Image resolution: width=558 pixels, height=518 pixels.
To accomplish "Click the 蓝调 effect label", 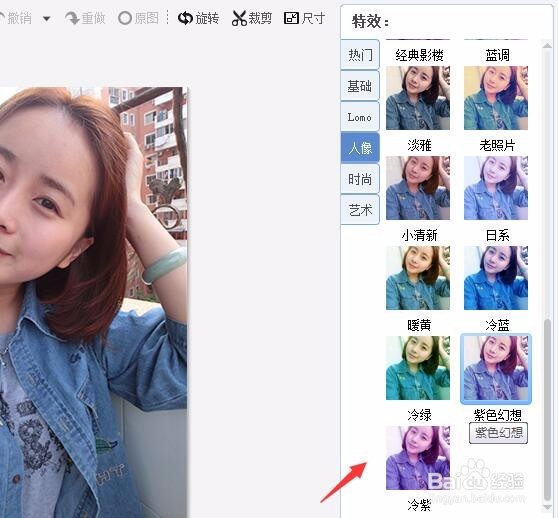I will coord(497,55).
